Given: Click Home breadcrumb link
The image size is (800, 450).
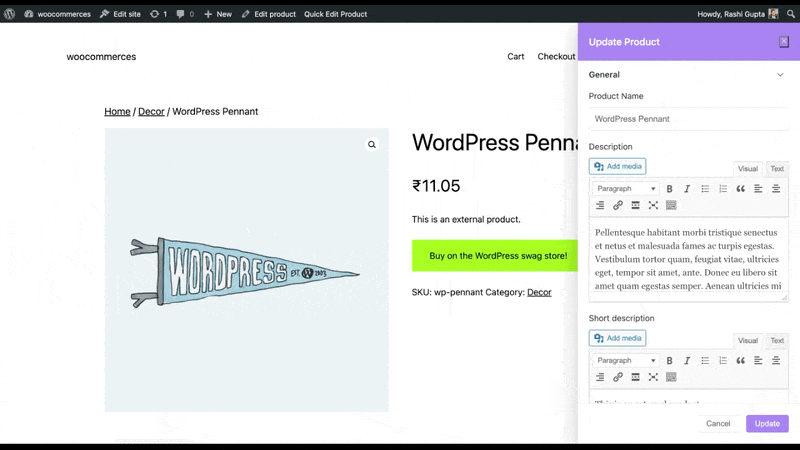Looking at the screenshot, I should 117,111.
